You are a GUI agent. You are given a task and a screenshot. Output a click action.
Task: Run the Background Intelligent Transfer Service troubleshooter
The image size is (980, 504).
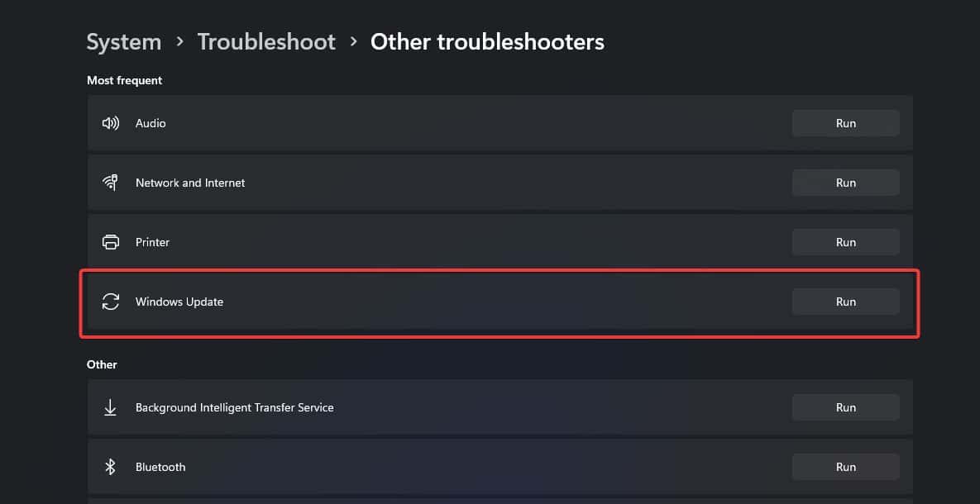pyautogui.click(x=846, y=407)
